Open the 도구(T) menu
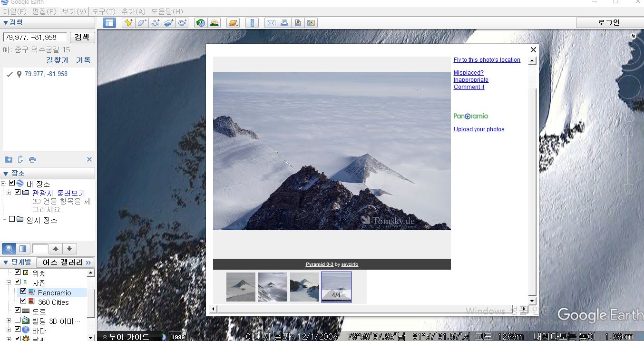This screenshot has width=644, height=341. point(103,11)
